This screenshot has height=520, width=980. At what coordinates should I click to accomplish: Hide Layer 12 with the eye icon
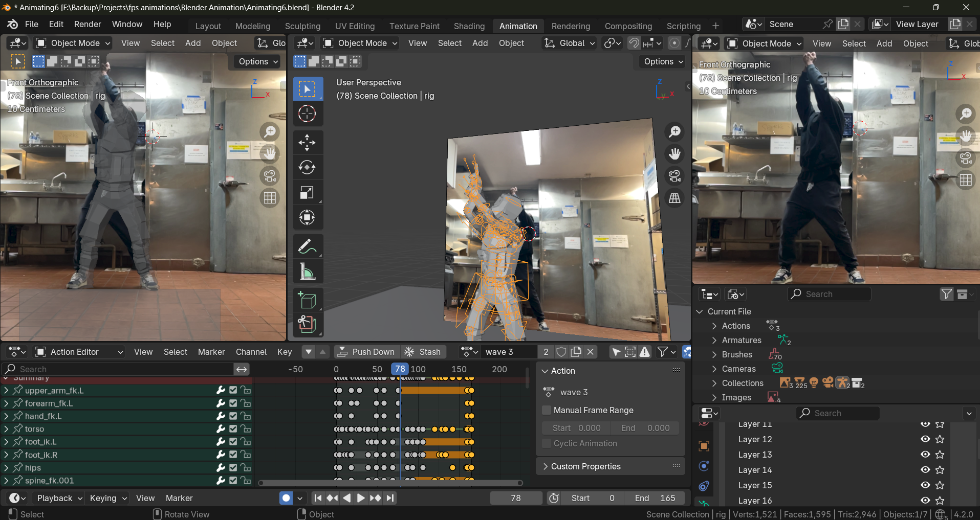(x=925, y=439)
